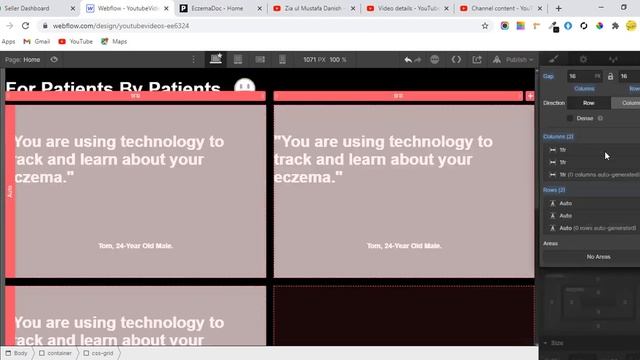Expand the Size section

(x=554, y=343)
